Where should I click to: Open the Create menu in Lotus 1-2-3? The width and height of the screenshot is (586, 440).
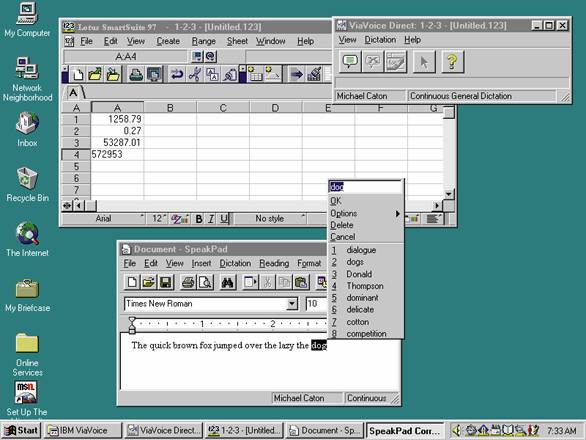(x=168, y=41)
